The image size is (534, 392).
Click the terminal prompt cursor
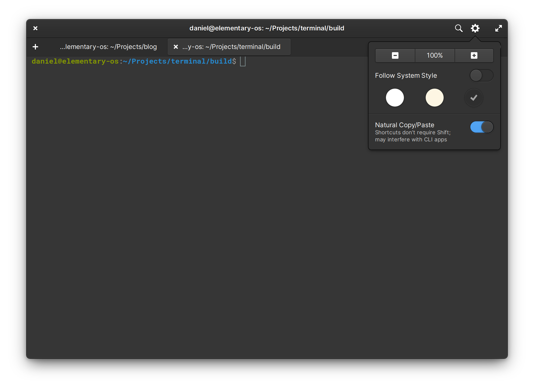click(243, 61)
